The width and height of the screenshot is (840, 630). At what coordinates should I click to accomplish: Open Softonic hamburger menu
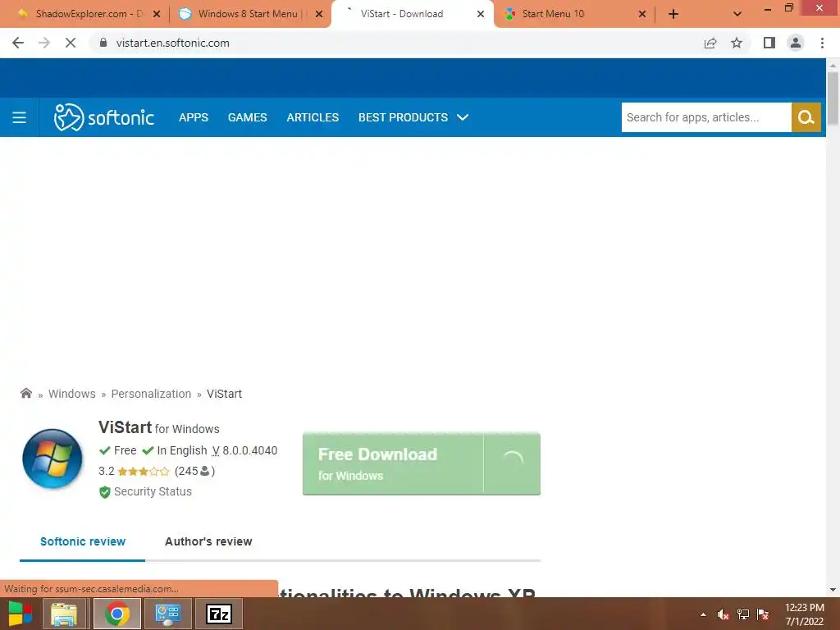pos(20,117)
